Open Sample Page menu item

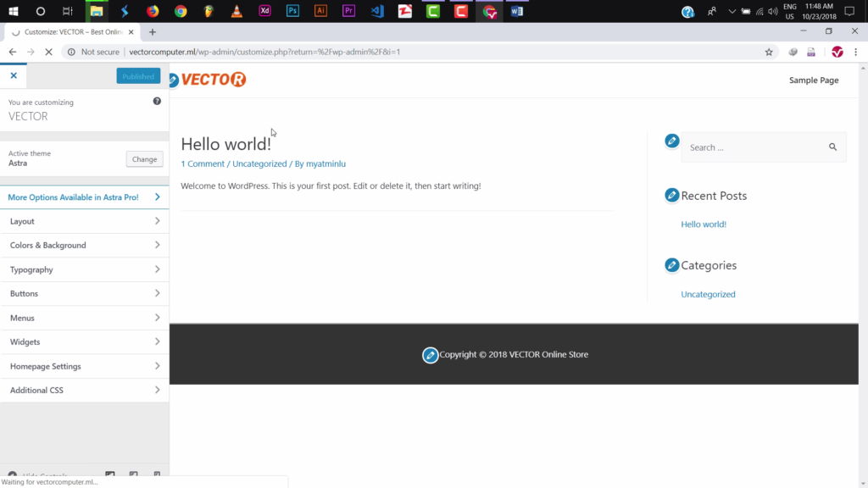tap(814, 80)
